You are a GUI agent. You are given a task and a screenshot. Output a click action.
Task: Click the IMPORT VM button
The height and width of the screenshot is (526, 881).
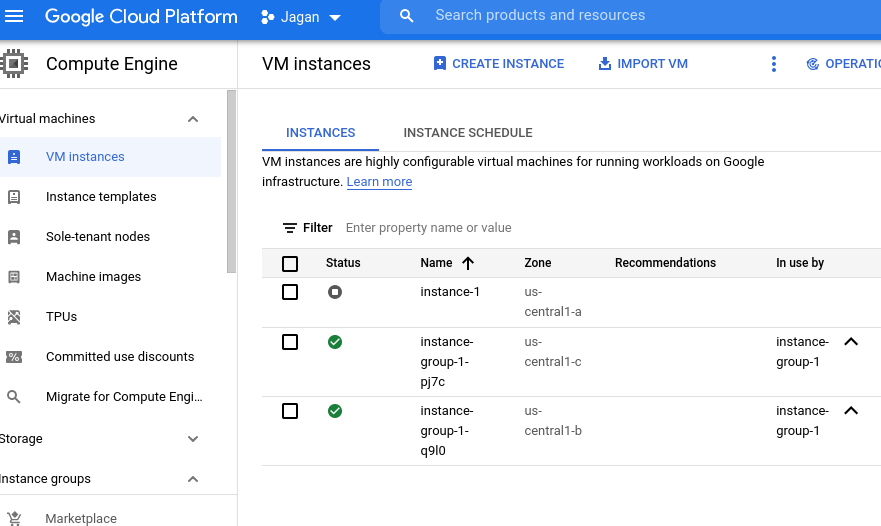pyautogui.click(x=643, y=64)
